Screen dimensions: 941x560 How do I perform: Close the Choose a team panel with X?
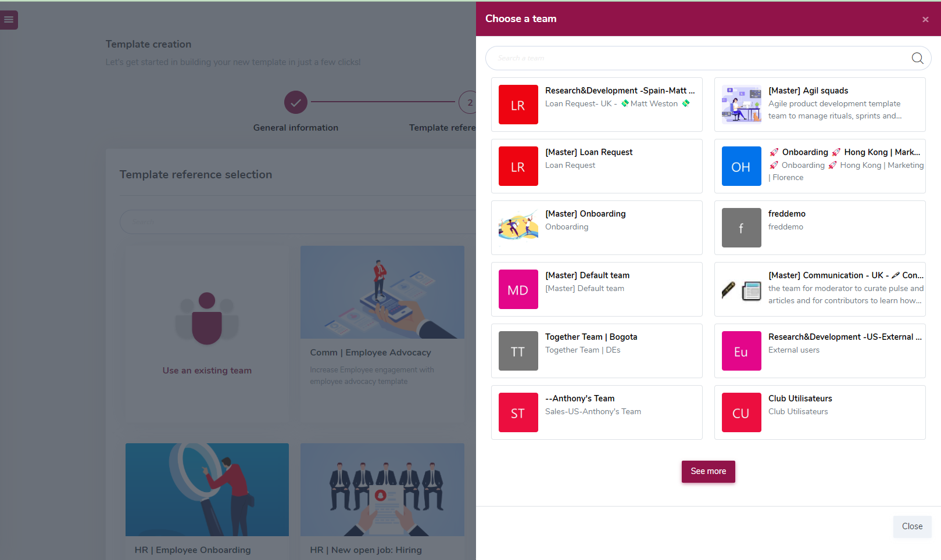coord(925,19)
